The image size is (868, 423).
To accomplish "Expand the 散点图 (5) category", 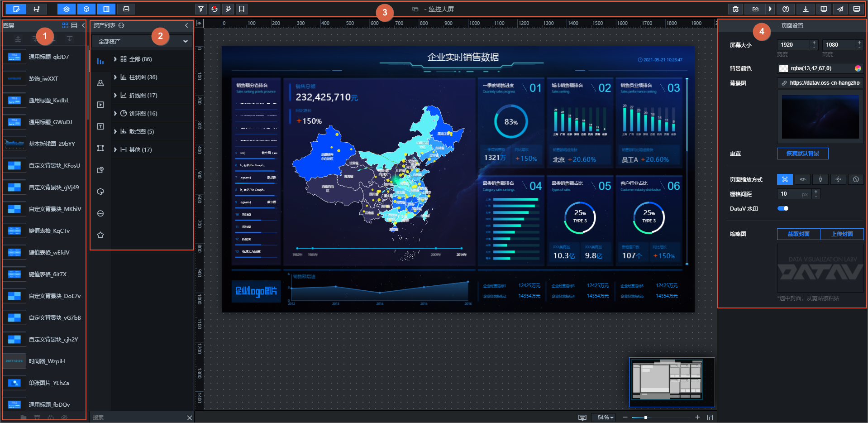I will 115,131.
